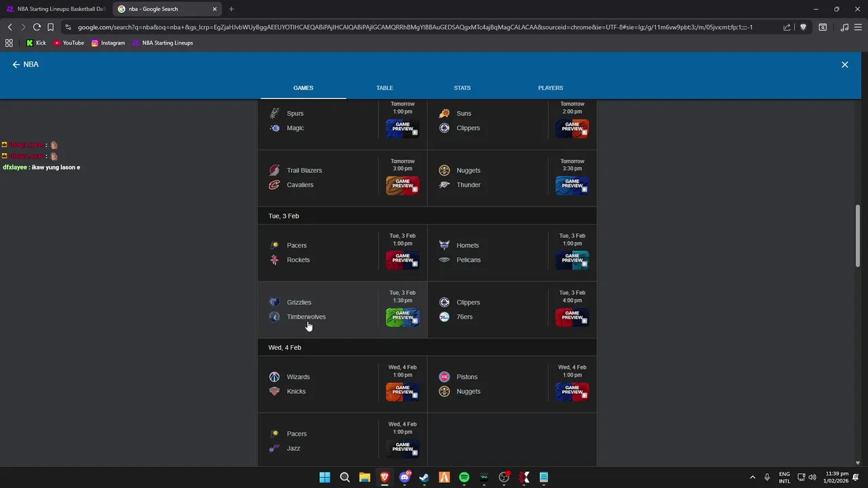Open Windows Start menu
Image resolution: width=868 pixels, height=488 pixels.
(325, 477)
